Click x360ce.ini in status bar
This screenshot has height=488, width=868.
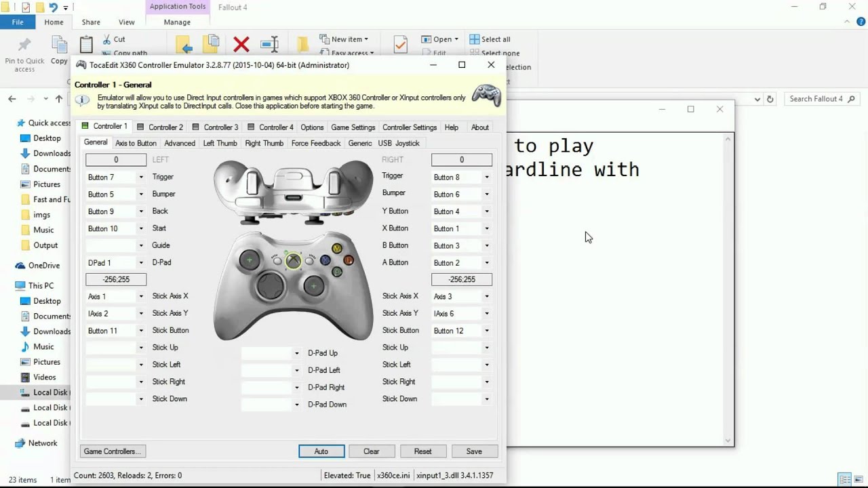coord(393,476)
